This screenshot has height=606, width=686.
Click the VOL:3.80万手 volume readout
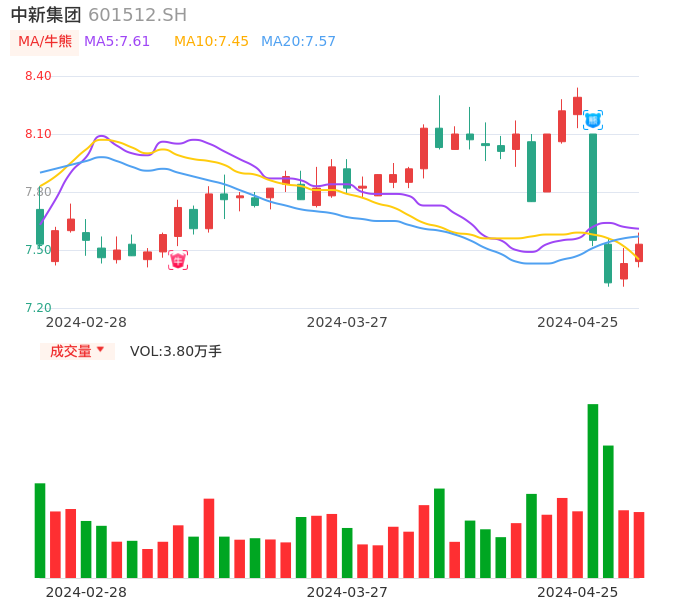pos(176,351)
